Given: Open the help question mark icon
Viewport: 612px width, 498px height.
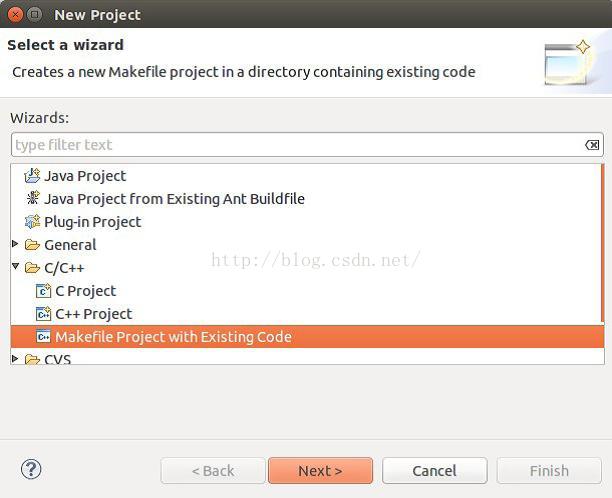Looking at the screenshot, I should coord(31,469).
